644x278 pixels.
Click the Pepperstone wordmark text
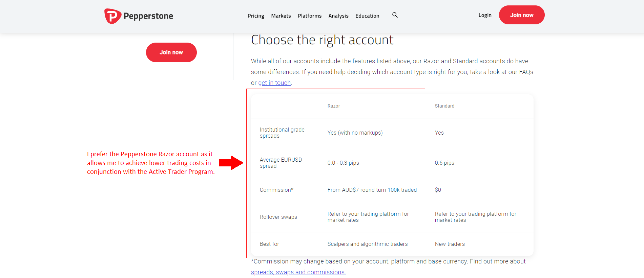coord(148,16)
